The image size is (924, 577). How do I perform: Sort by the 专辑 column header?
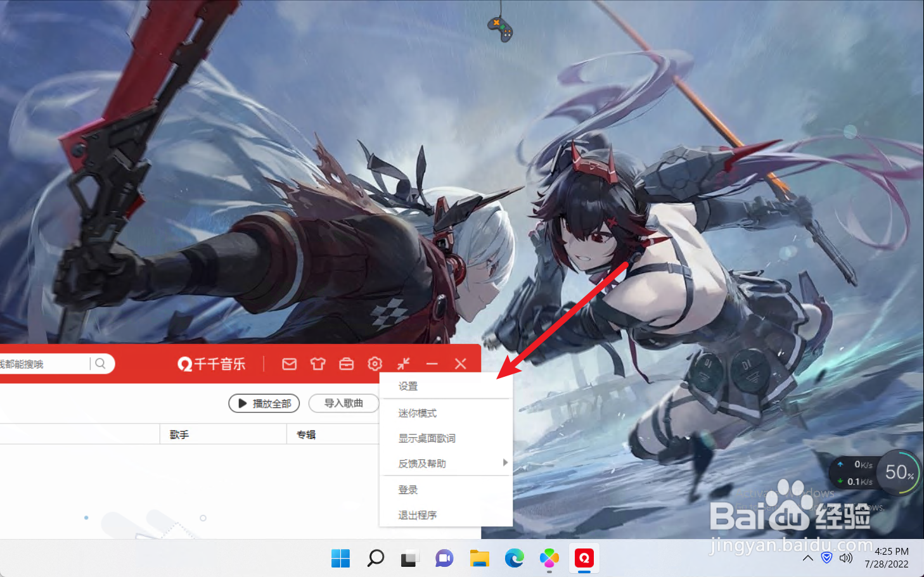[x=333, y=434]
